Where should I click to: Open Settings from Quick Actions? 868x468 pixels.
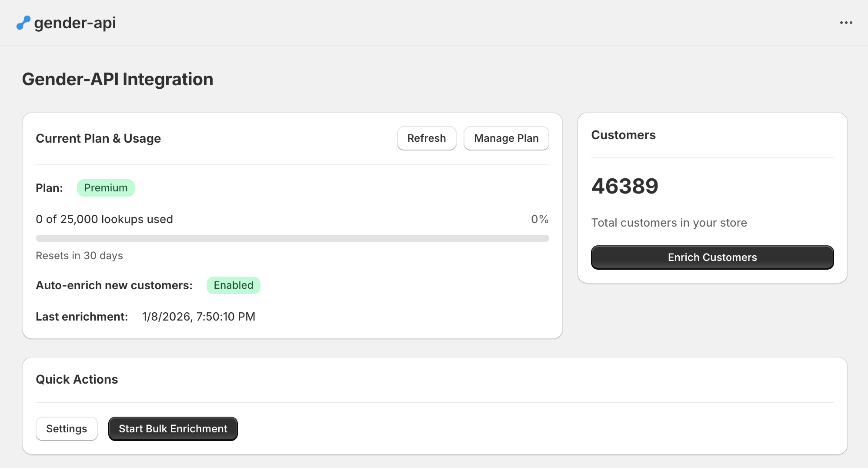(67, 429)
